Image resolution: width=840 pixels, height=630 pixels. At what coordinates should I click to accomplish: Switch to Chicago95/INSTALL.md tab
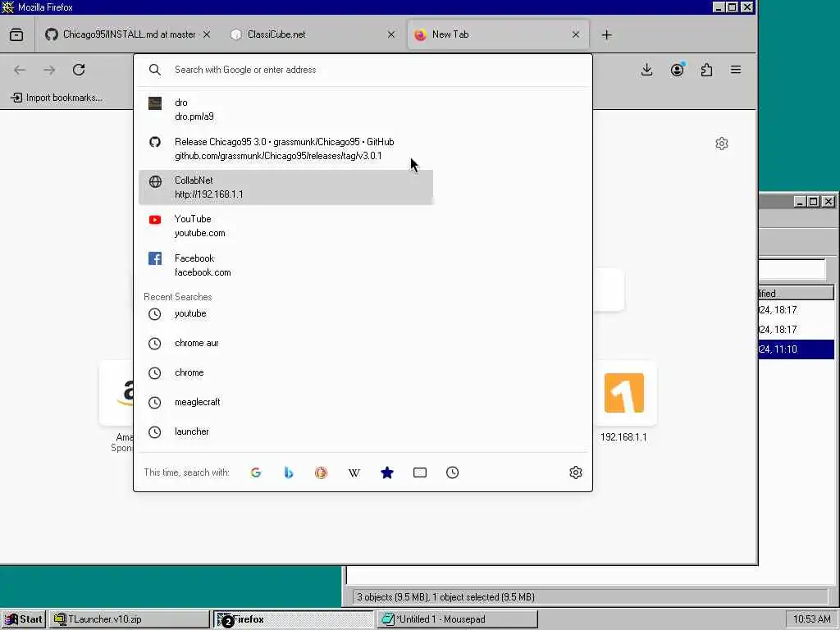click(127, 34)
